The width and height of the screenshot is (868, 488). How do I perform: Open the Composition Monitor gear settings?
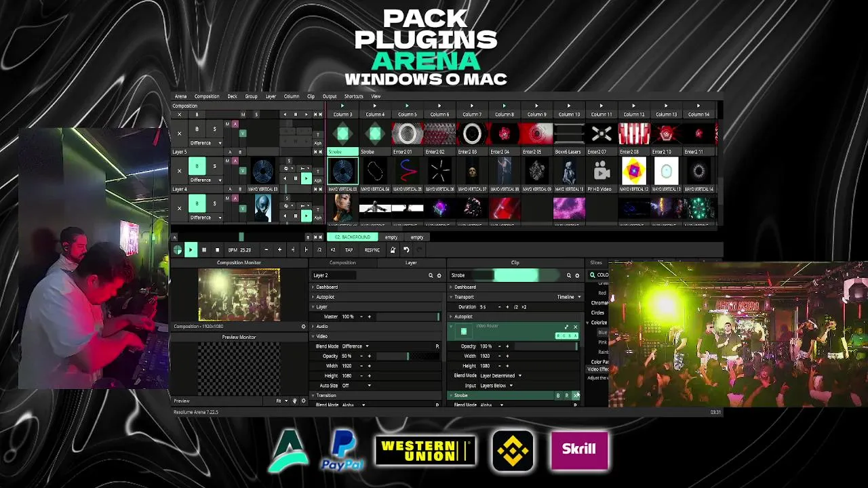point(303,326)
